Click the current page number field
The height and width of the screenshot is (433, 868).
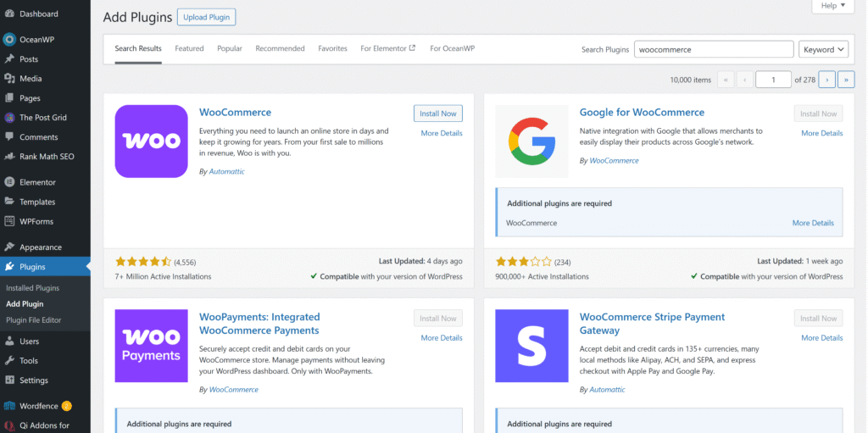(773, 80)
